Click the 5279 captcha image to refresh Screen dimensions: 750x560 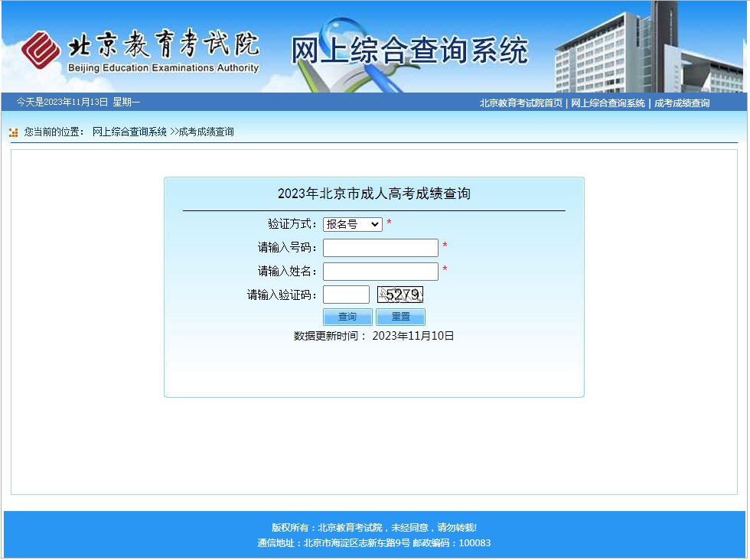click(400, 295)
